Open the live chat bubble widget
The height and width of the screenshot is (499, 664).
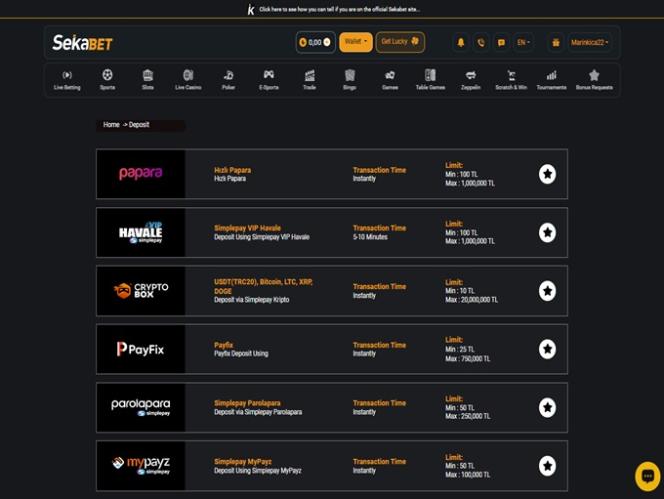coord(647,476)
